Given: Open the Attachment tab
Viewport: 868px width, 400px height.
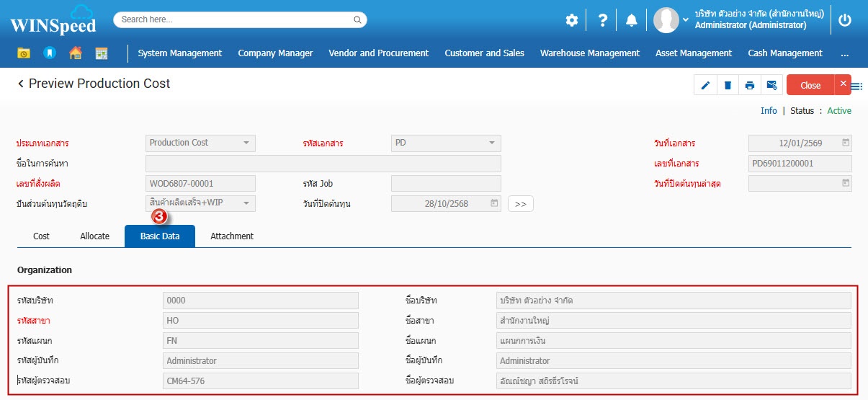Looking at the screenshot, I should click(x=232, y=236).
